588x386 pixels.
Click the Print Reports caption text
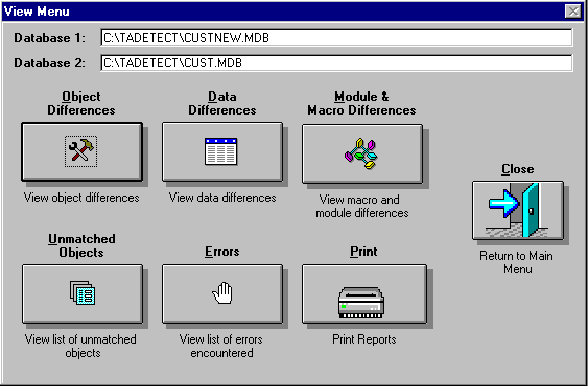click(x=364, y=339)
